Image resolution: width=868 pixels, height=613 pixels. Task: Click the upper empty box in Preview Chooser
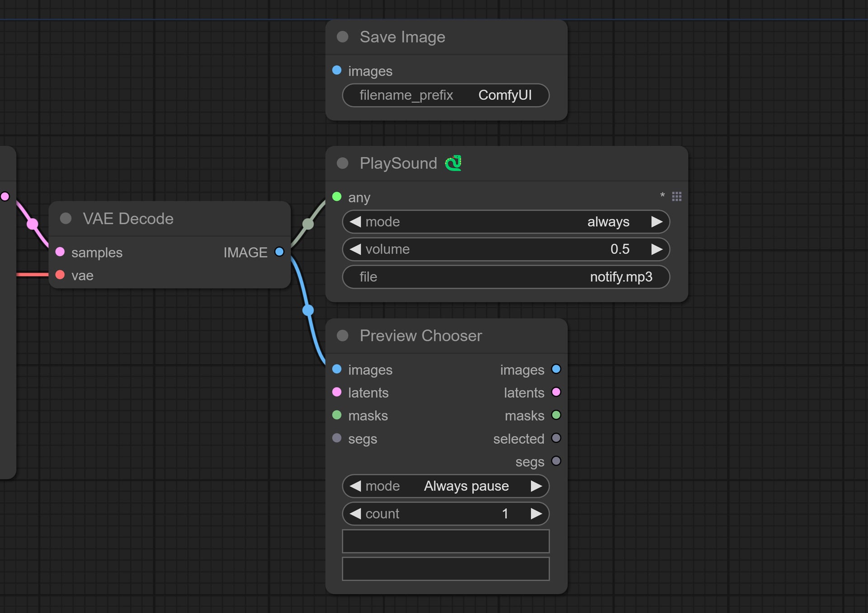point(446,541)
